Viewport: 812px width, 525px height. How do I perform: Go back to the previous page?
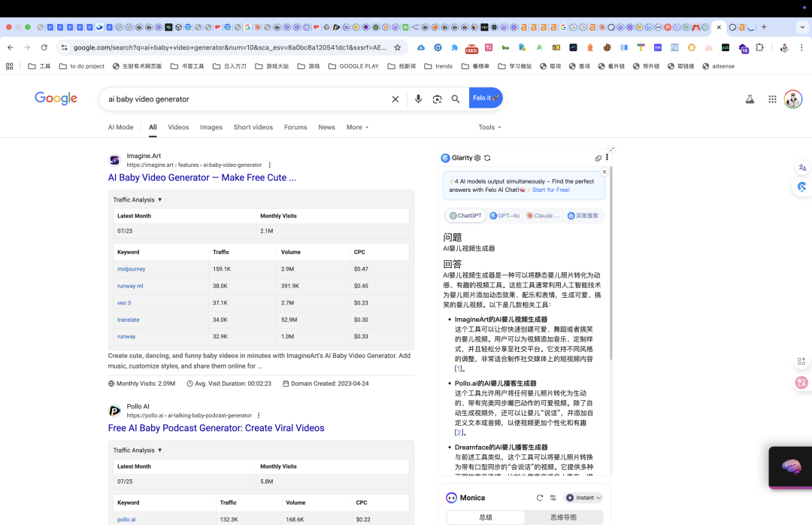point(11,47)
